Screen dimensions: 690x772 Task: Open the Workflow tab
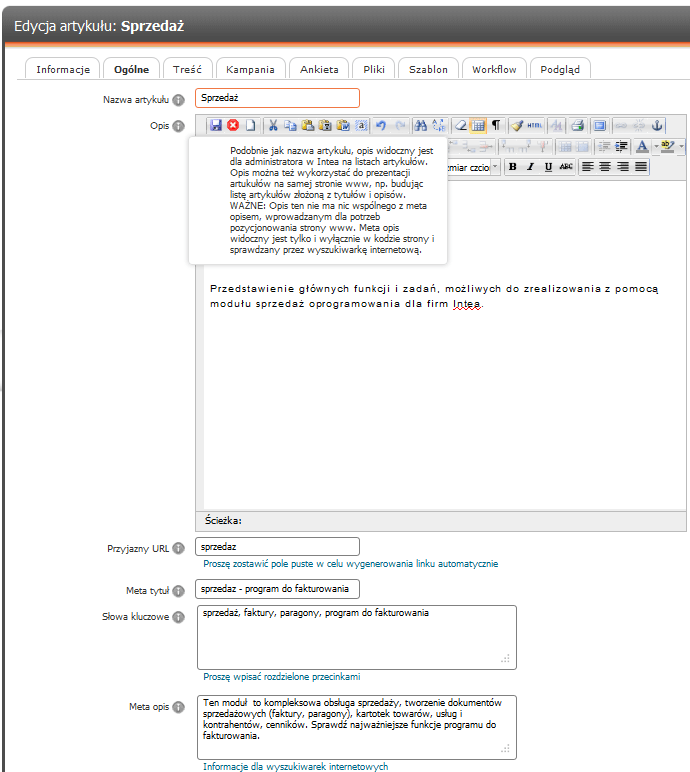(494, 69)
